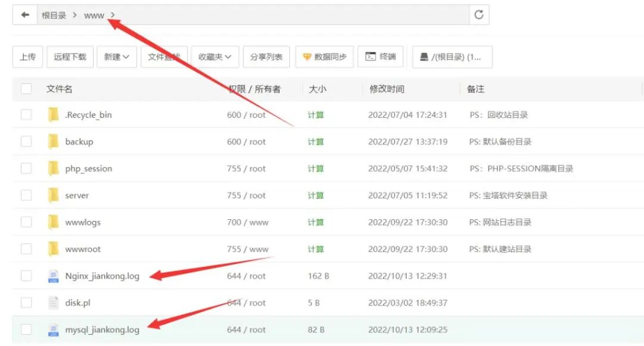Click www in the breadcrumb path
This screenshot has height=346, width=644.
94,15
